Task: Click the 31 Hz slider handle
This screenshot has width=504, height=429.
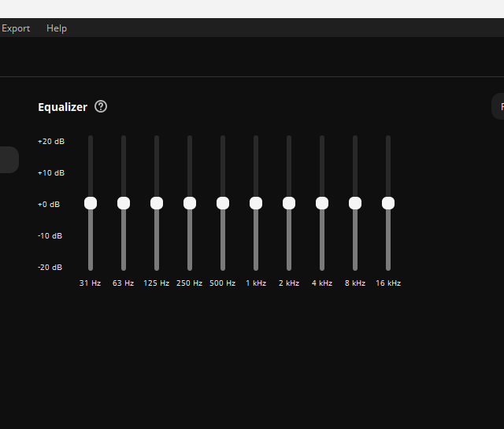Action: point(91,203)
